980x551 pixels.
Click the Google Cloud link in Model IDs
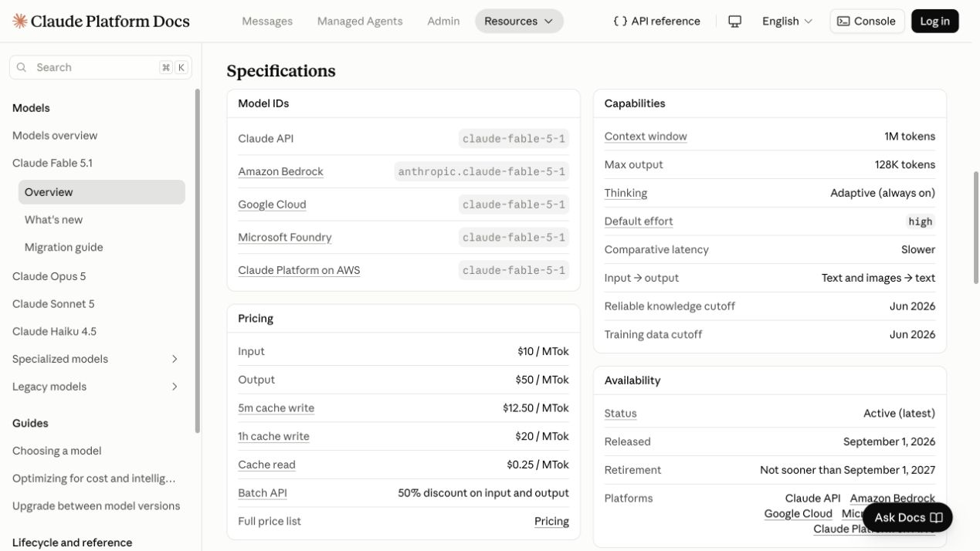(x=272, y=205)
